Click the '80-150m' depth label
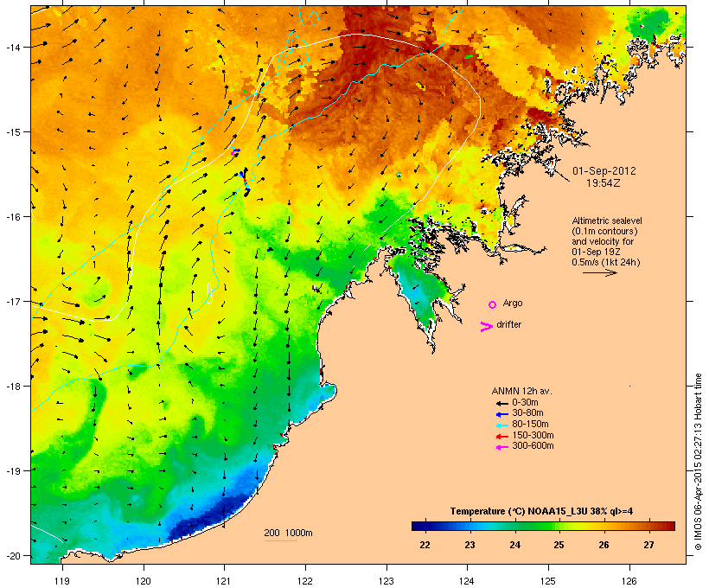The height and width of the screenshot is (588, 709). (530, 425)
